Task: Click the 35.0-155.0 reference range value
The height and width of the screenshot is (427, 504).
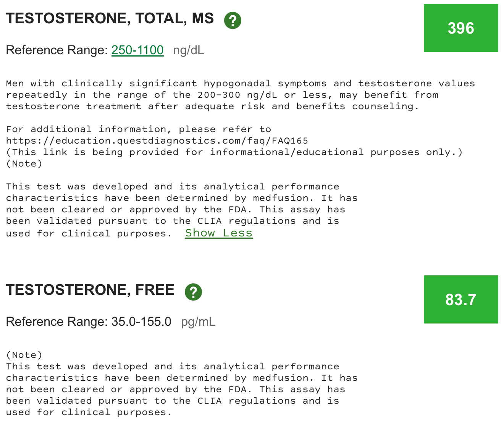Action: 141,322
